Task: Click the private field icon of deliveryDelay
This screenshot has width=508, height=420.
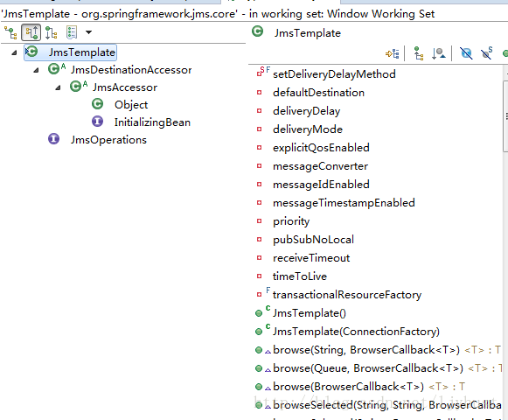Action: tap(259, 111)
